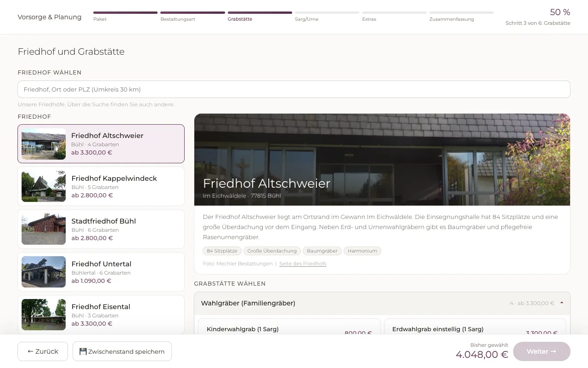The image size is (588, 368).
Task: Save progress with Zwischenstand speichern
Action: pyautogui.click(x=122, y=351)
